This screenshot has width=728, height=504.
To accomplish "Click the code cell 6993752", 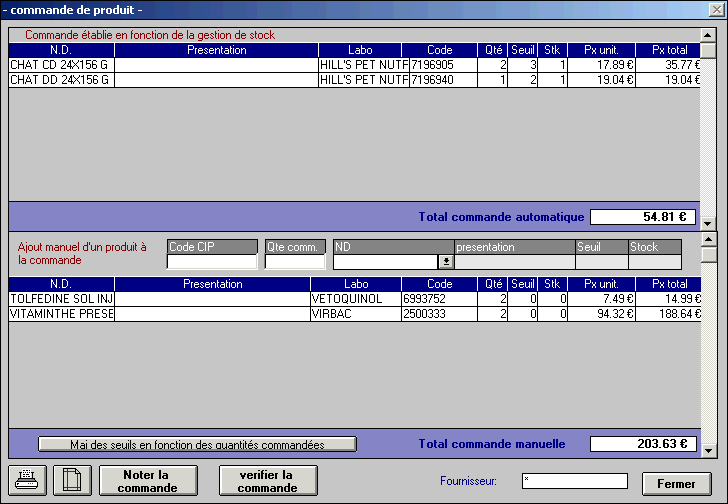I will 439,299.
